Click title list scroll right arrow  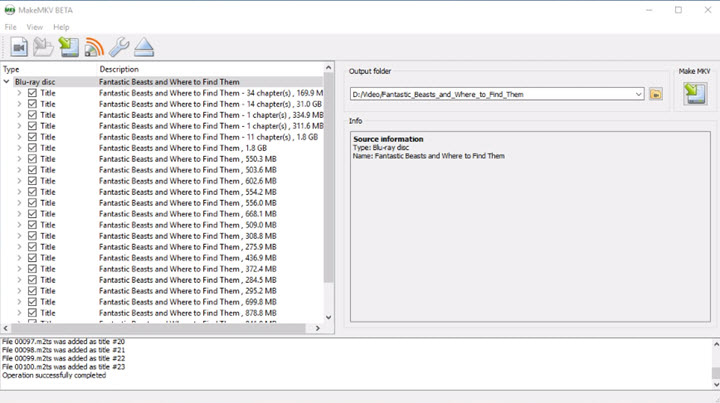(318, 328)
